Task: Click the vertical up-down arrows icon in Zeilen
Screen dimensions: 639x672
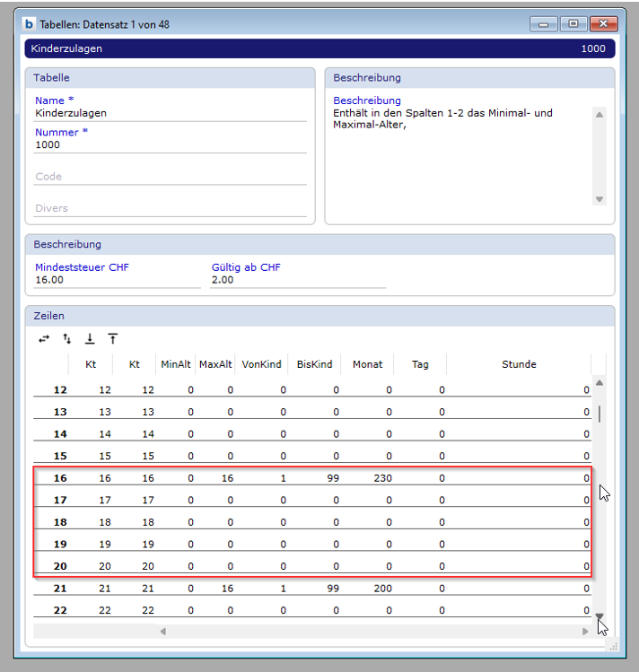Action: click(x=66, y=339)
